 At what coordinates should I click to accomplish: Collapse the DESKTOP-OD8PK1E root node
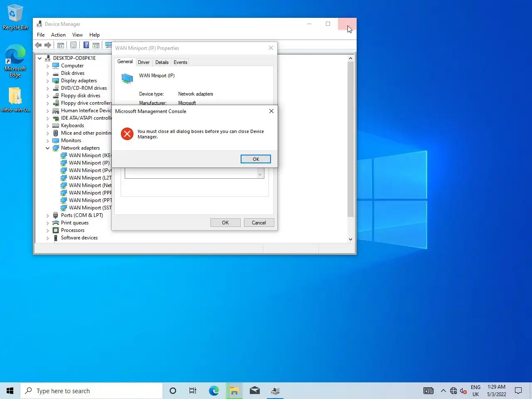point(40,58)
